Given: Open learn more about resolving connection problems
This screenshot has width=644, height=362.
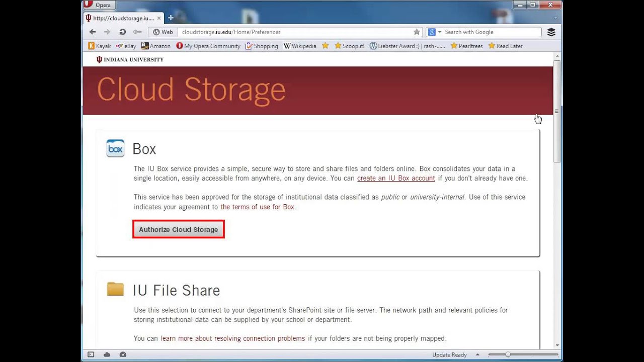Looking at the screenshot, I should (x=233, y=338).
